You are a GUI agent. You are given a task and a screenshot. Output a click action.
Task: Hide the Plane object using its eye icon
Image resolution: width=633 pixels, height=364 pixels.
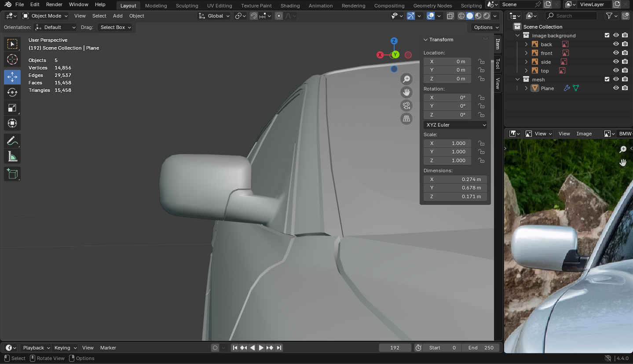click(616, 88)
